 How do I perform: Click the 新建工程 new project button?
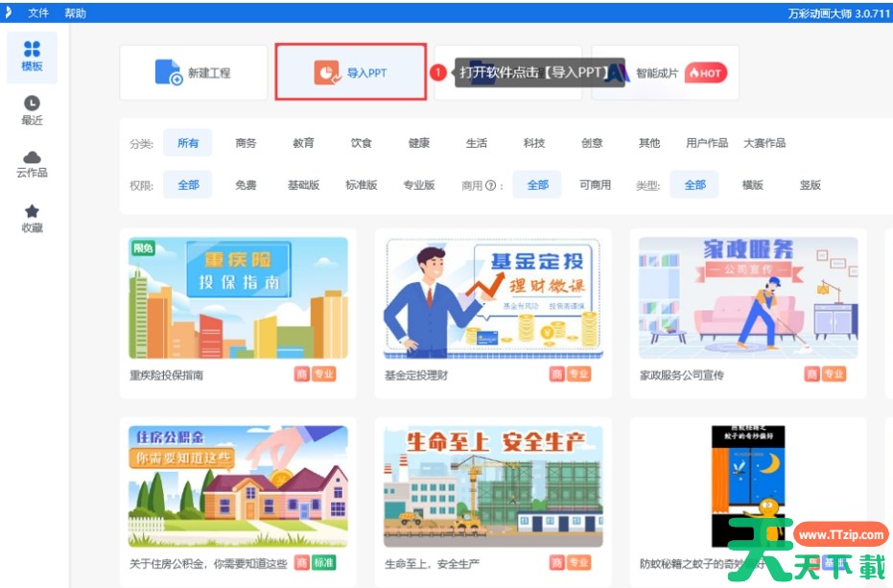[193, 73]
